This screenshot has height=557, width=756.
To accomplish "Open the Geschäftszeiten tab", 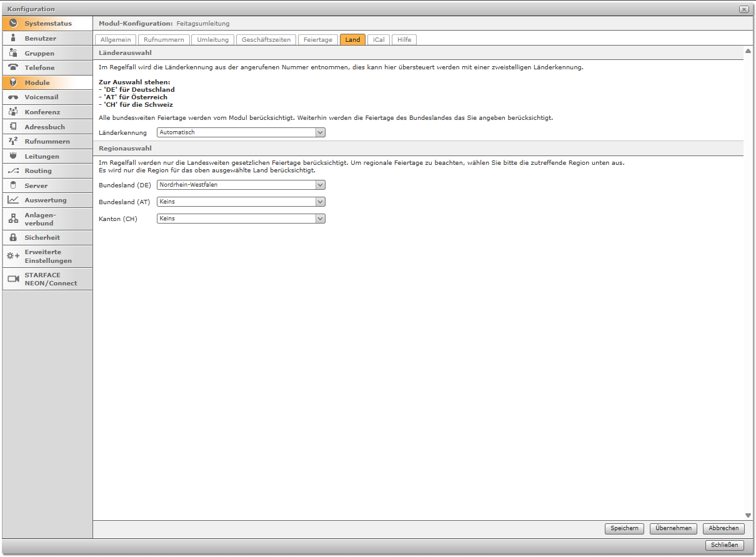I will click(x=266, y=39).
